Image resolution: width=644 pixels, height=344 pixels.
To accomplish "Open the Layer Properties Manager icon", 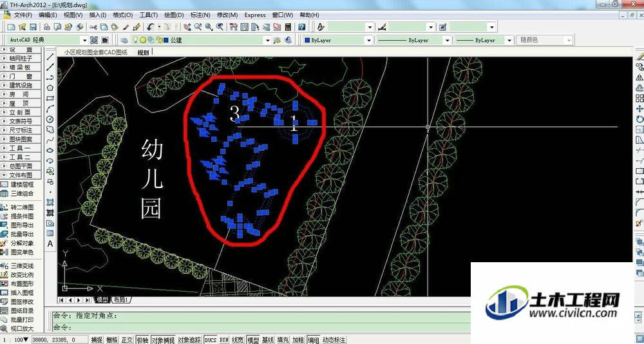I will point(124,41).
